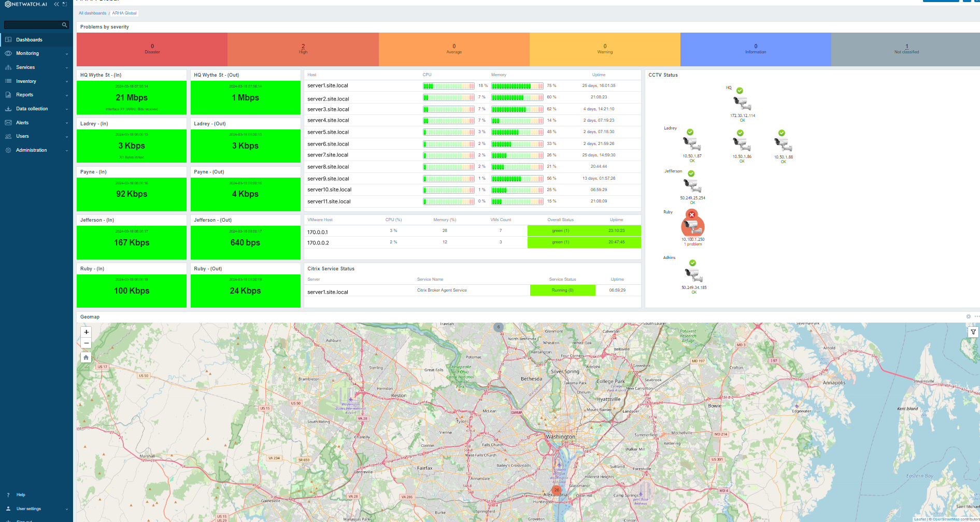Expand the Inventory chevron arrow
Image resolution: width=980 pixels, height=522 pixels.
click(x=67, y=81)
